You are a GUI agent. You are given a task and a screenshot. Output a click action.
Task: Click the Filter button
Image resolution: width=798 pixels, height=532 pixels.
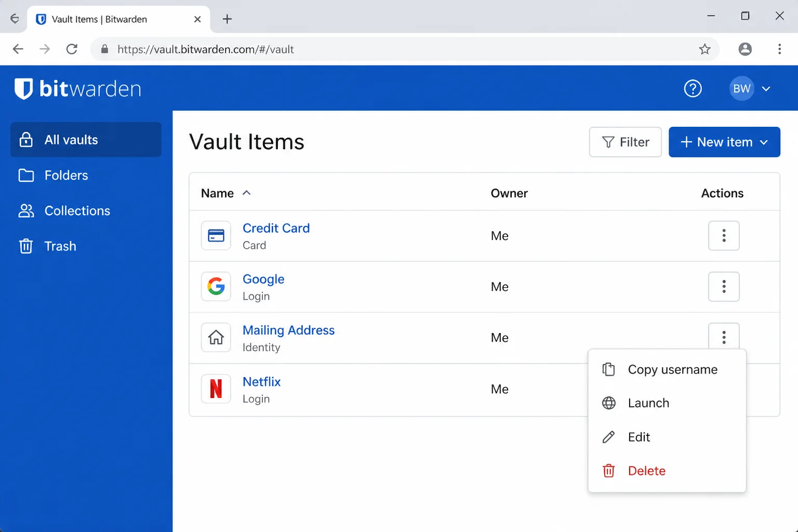625,142
